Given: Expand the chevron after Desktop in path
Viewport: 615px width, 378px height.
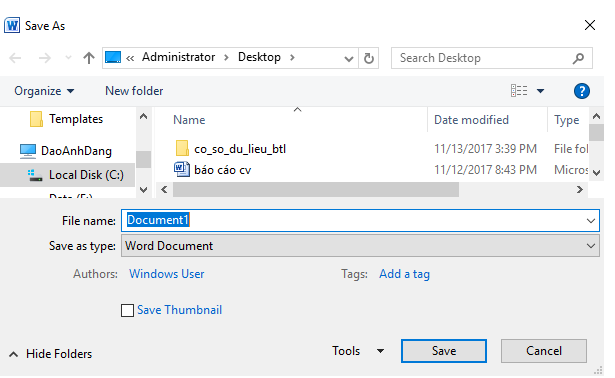Looking at the screenshot, I should [x=292, y=58].
